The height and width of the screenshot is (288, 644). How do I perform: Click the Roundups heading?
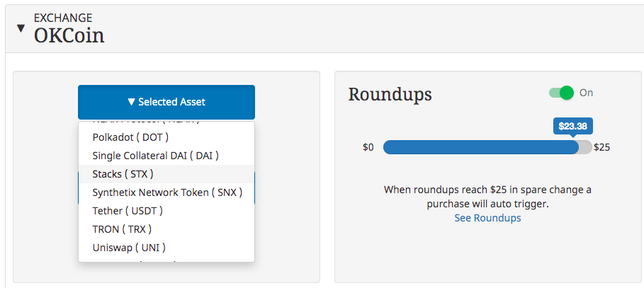[x=390, y=94]
